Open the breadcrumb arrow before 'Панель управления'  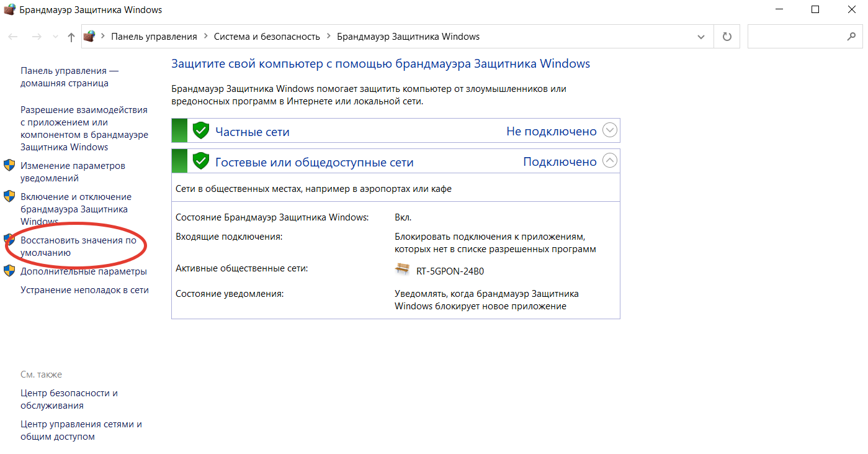(x=103, y=37)
